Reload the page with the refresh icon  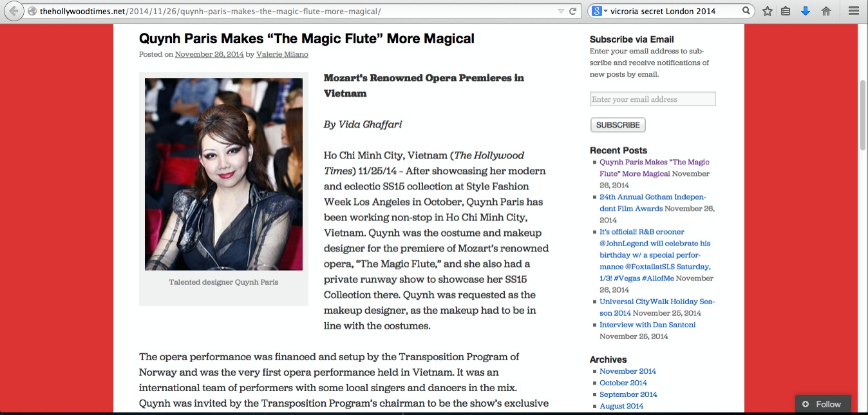click(572, 11)
